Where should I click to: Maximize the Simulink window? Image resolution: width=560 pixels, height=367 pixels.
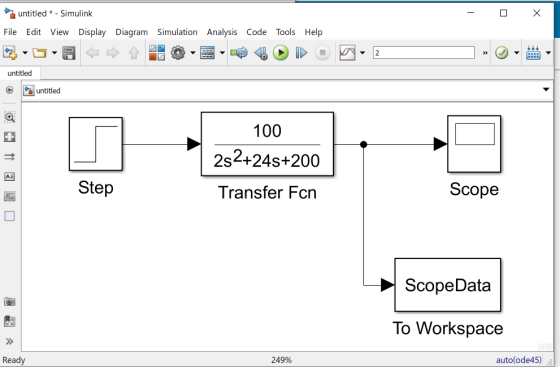(503, 13)
